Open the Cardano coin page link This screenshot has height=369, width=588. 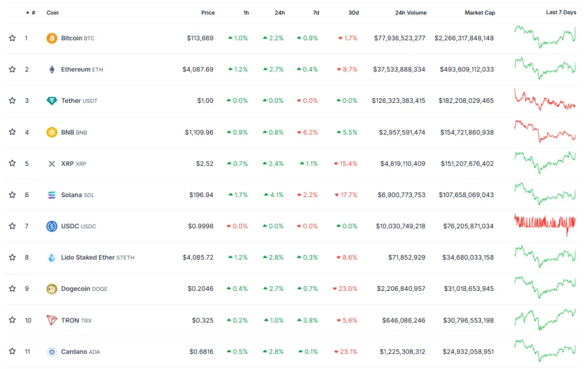pos(75,351)
